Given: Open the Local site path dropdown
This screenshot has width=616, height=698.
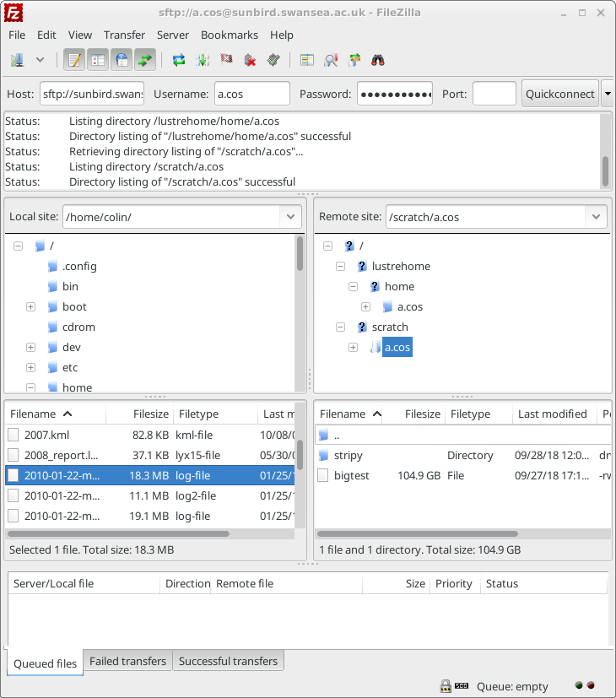Looking at the screenshot, I should coord(290,217).
